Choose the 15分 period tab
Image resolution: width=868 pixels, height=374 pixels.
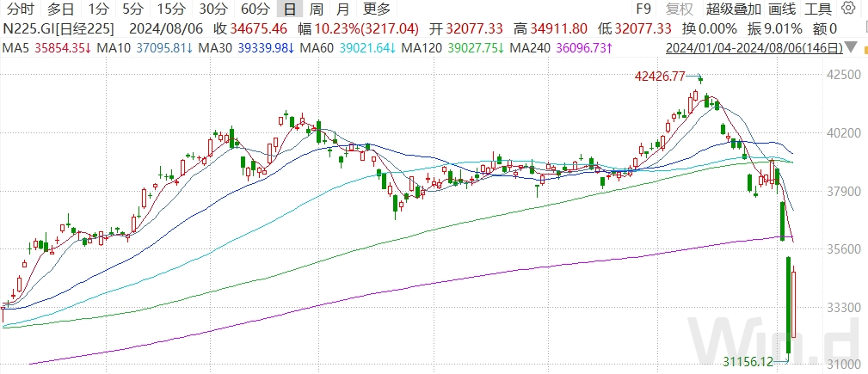[x=169, y=9]
